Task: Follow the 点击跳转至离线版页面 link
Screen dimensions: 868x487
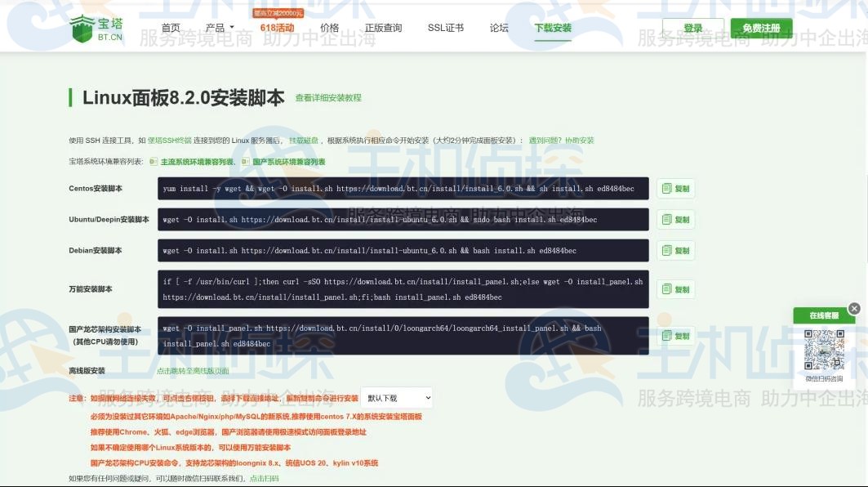Action: click(x=193, y=371)
